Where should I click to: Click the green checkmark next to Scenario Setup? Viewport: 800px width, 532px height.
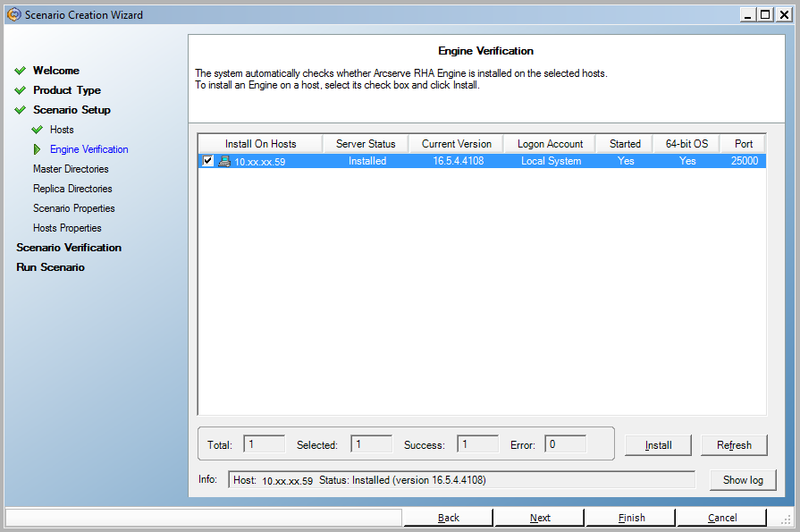(21, 110)
